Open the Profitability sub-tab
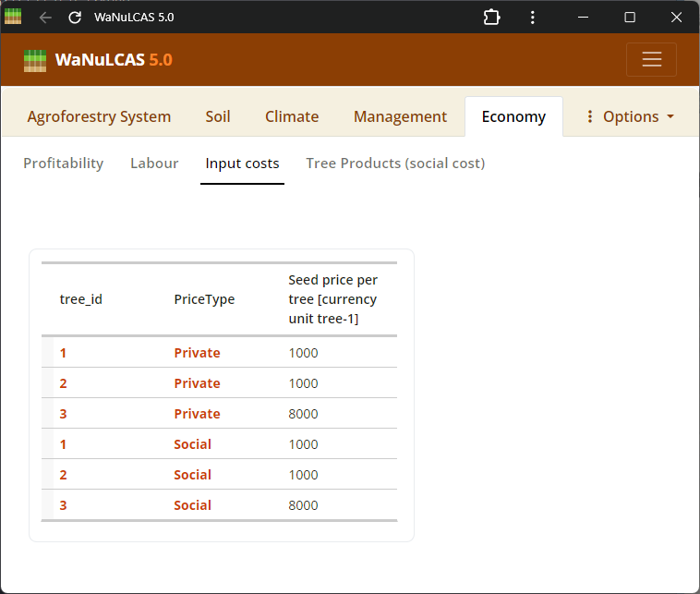The height and width of the screenshot is (594, 700). pos(63,164)
